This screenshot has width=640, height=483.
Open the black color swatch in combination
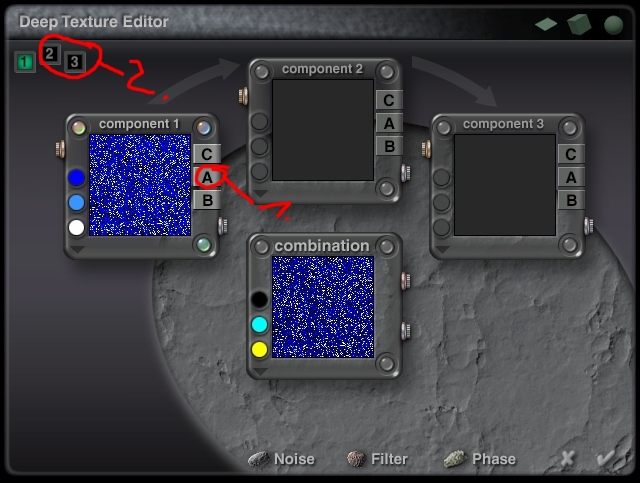pos(259,299)
